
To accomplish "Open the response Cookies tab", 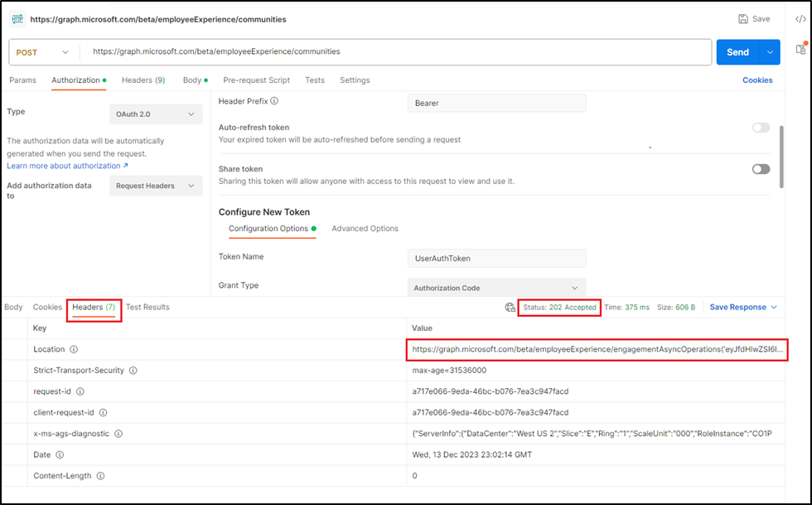I will [47, 308].
